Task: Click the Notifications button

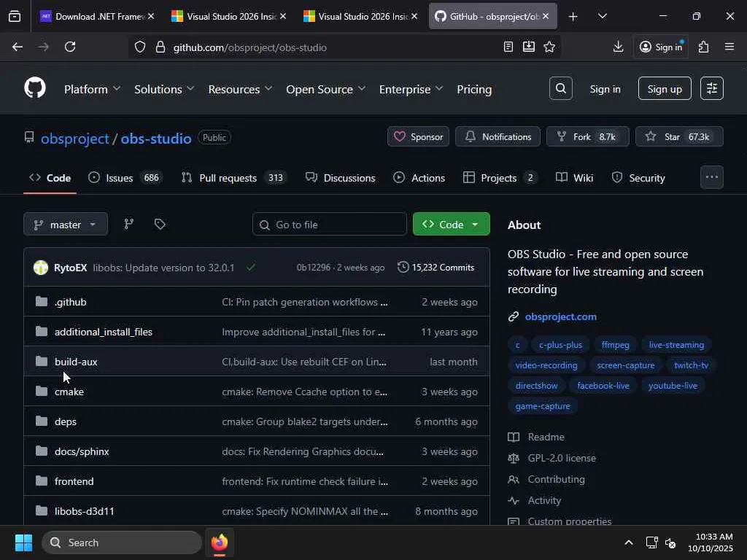Action: click(x=498, y=136)
